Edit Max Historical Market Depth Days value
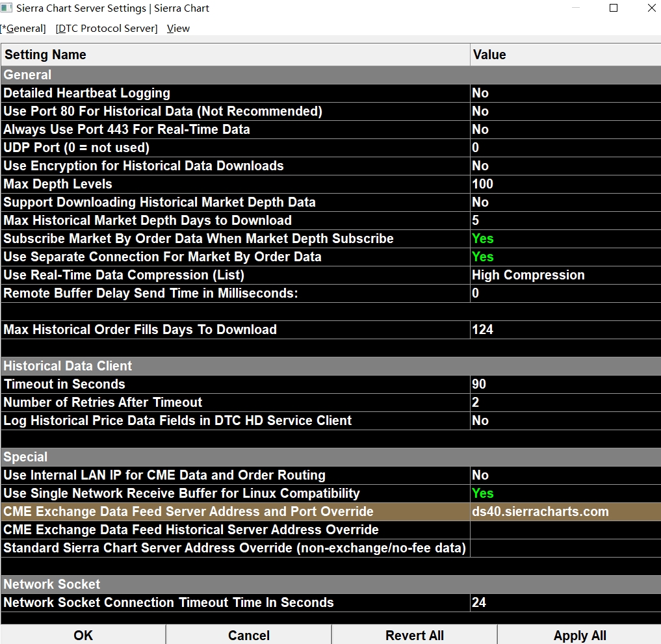661x644 pixels. click(565, 220)
